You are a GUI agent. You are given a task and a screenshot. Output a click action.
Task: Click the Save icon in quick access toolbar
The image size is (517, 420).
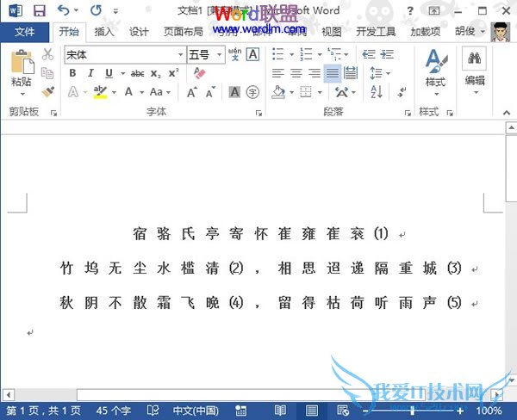tap(40, 10)
